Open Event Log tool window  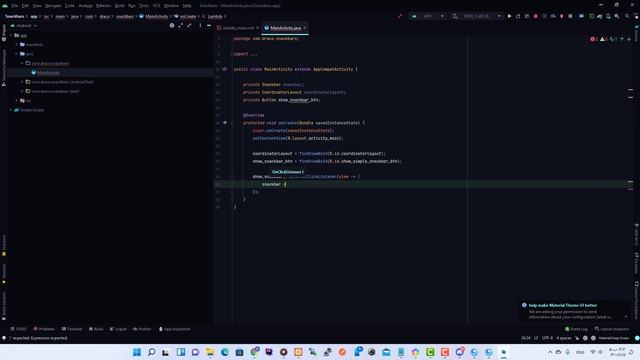tap(576, 329)
